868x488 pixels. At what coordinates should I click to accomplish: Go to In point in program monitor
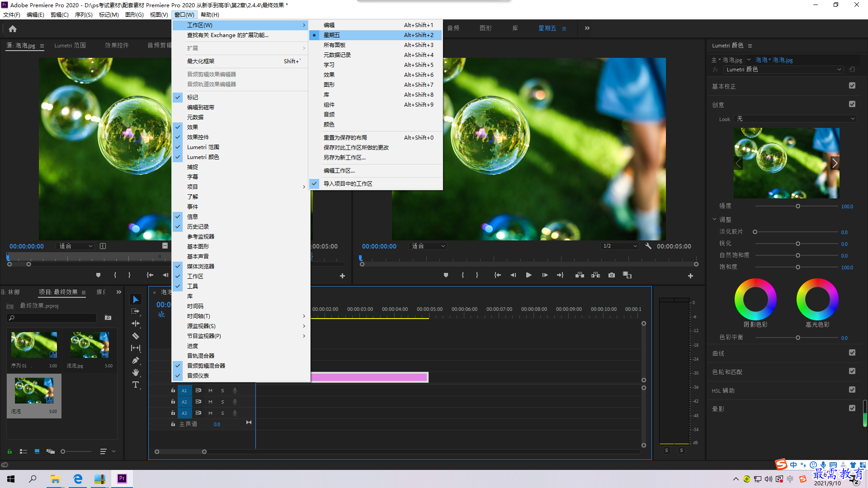[x=497, y=275]
